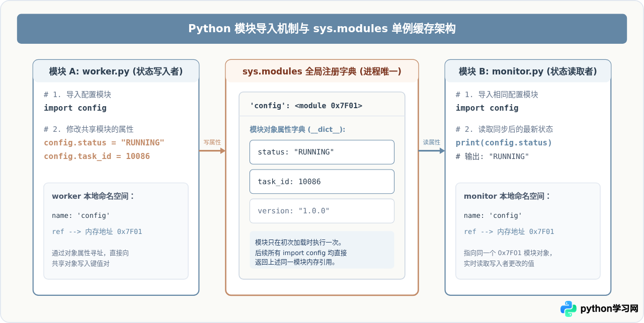Viewport: 644px width, 323px height.
Task: Click 'import config' in monitor.py
Action: pos(487,108)
